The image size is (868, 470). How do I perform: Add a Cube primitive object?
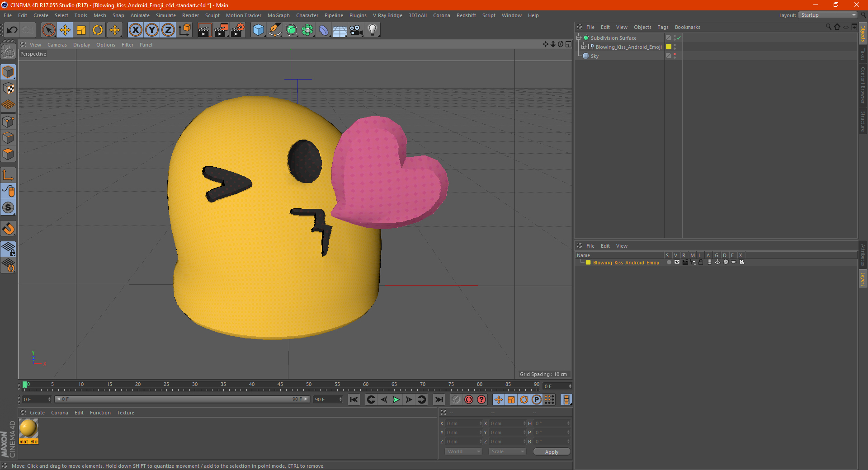point(258,30)
